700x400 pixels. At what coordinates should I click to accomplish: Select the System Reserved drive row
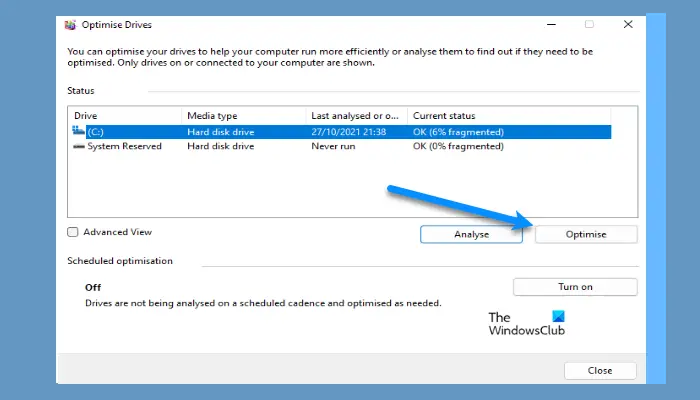342,146
